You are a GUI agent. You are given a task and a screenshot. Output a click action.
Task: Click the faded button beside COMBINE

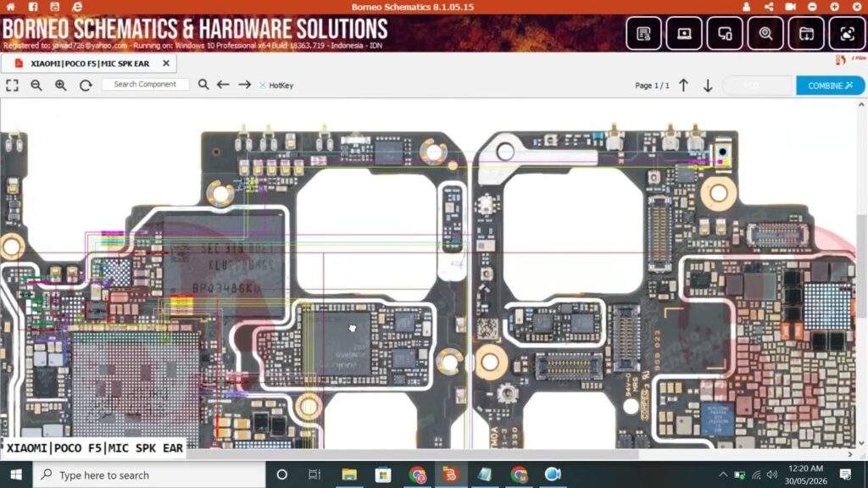pyautogui.click(x=757, y=86)
